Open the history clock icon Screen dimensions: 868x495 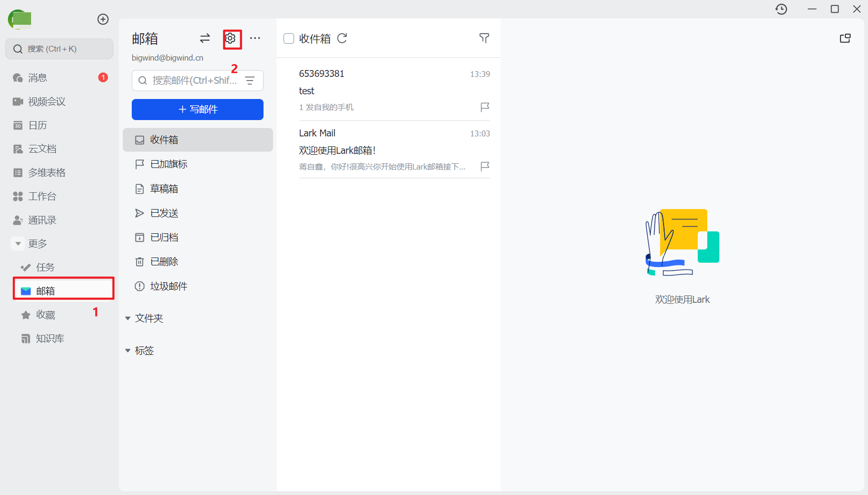782,9
